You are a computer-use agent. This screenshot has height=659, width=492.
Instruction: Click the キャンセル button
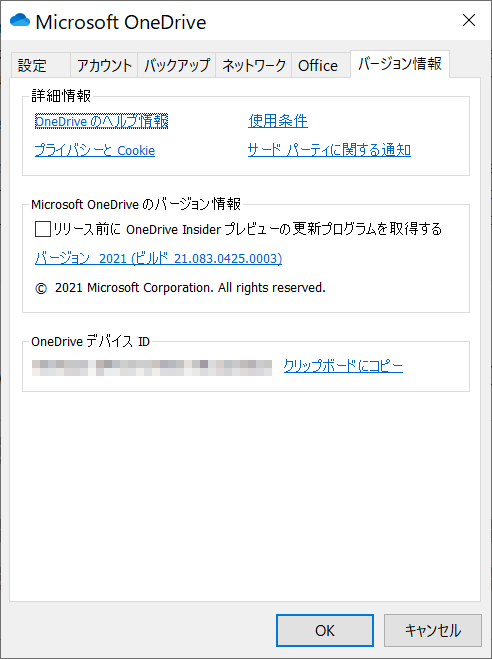point(432,630)
